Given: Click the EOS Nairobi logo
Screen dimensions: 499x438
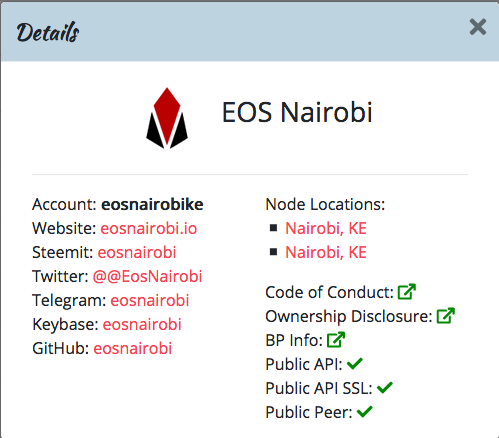Looking at the screenshot, I should coord(167,118).
